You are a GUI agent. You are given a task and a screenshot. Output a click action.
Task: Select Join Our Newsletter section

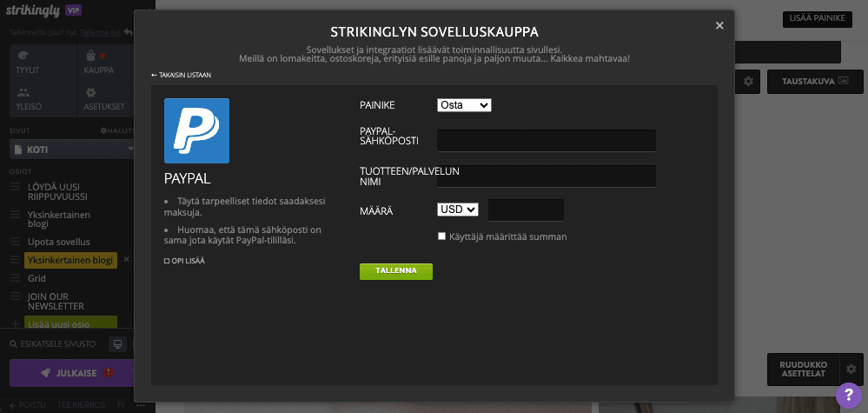[x=56, y=301]
